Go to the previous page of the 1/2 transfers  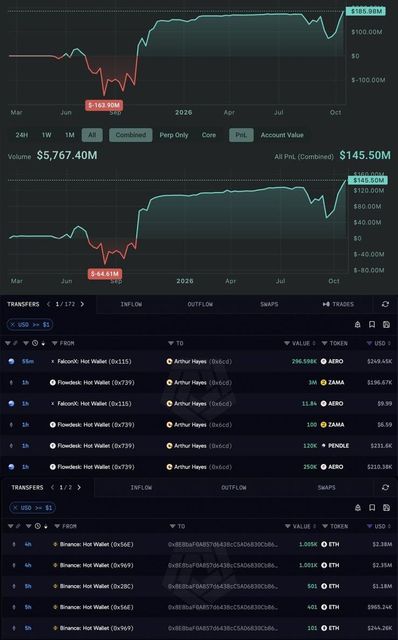(x=52, y=487)
